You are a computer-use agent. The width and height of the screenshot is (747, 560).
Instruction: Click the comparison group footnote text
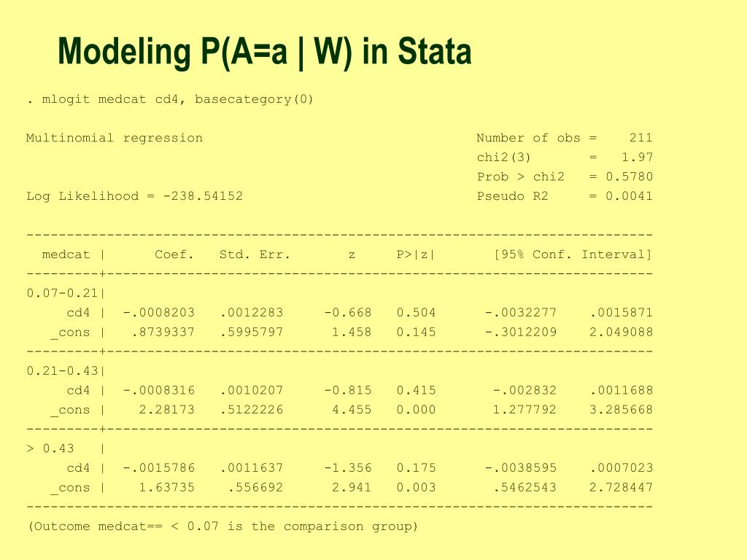pos(222,526)
